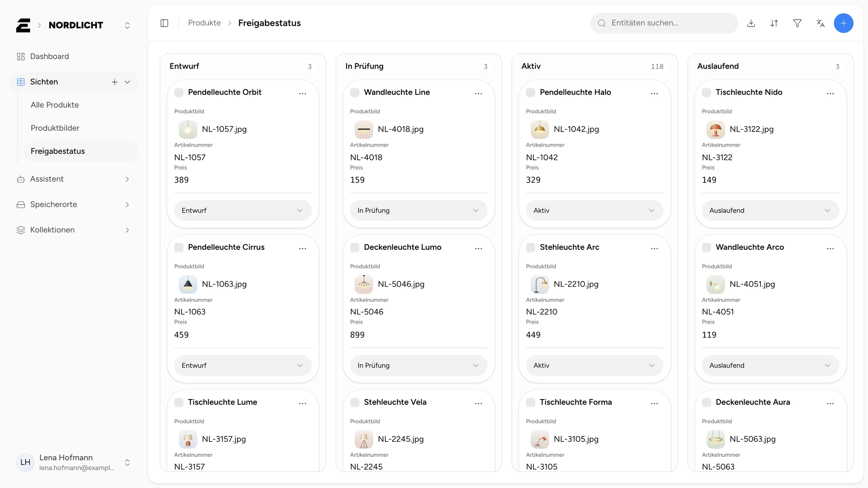View the NL-5046.jpg product image thumbnail

(x=364, y=284)
